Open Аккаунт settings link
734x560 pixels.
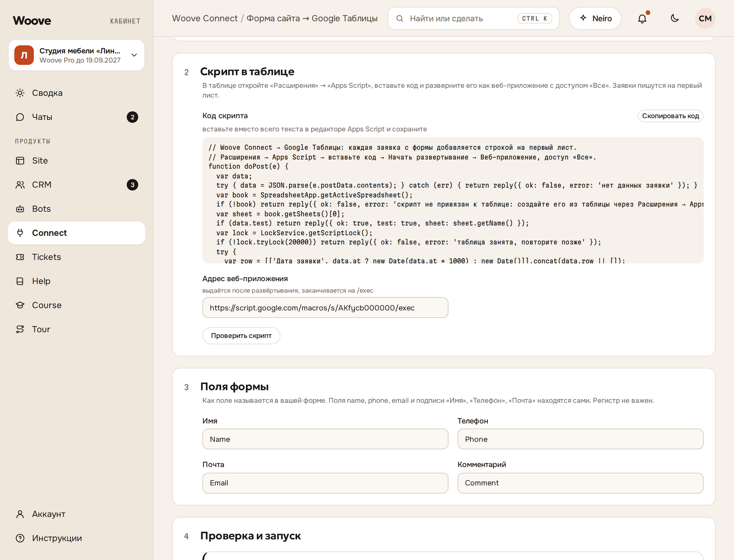(x=77, y=514)
